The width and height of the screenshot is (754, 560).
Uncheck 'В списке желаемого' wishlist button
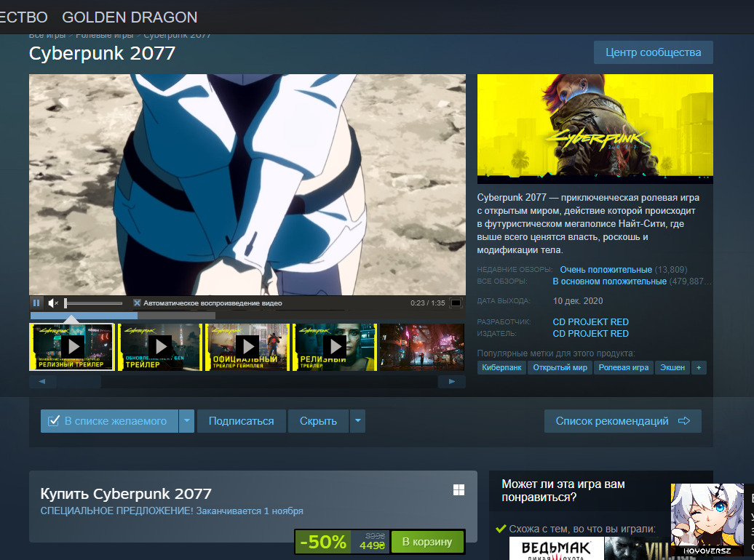click(108, 421)
